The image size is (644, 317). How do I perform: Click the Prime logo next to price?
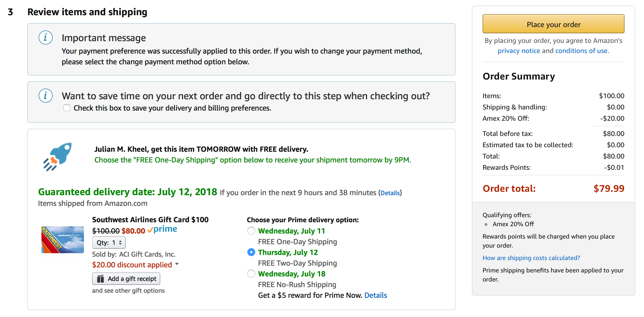click(162, 230)
